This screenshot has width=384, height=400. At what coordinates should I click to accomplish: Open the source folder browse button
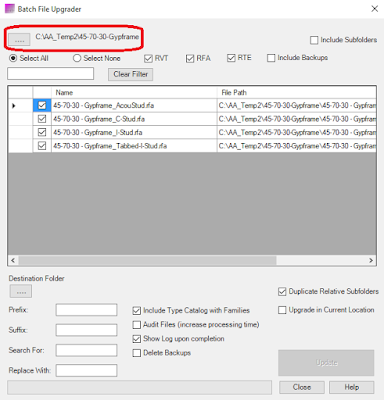tap(19, 39)
